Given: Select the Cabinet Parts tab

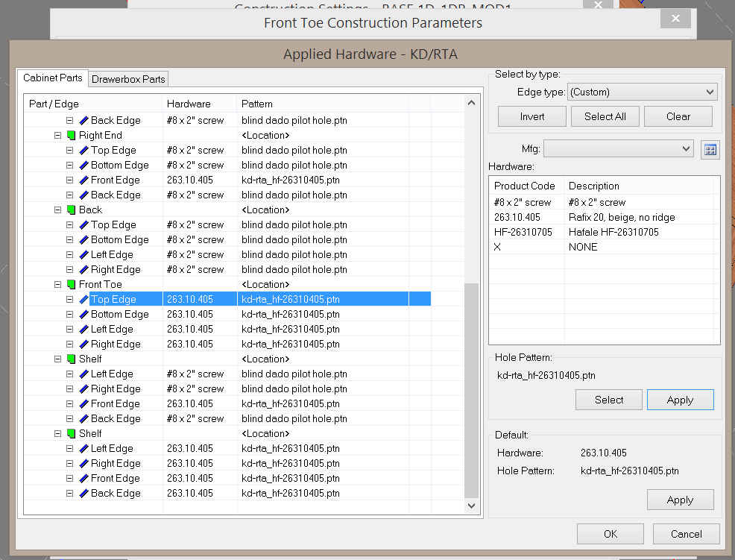Looking at the screenshot, I should [x=53, y=78].
